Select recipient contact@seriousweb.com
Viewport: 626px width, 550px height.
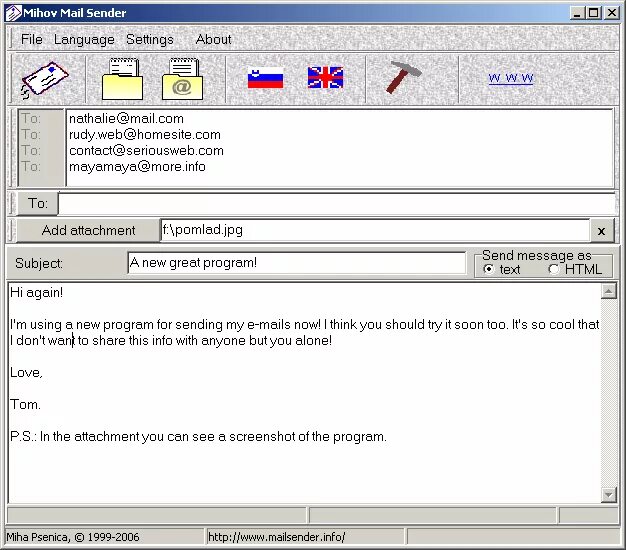click(146, 150)
